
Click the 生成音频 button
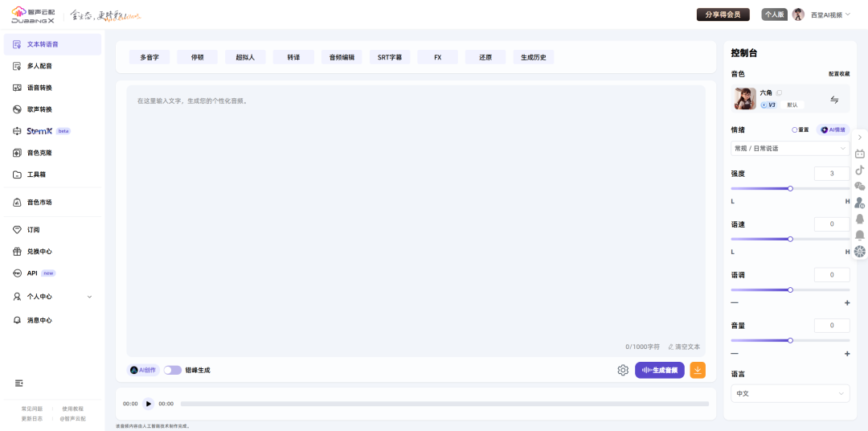[660, 370]
